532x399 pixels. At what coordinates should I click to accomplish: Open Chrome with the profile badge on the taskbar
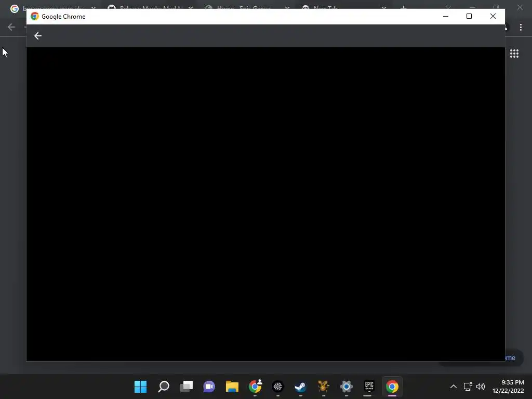pos(255,387)
